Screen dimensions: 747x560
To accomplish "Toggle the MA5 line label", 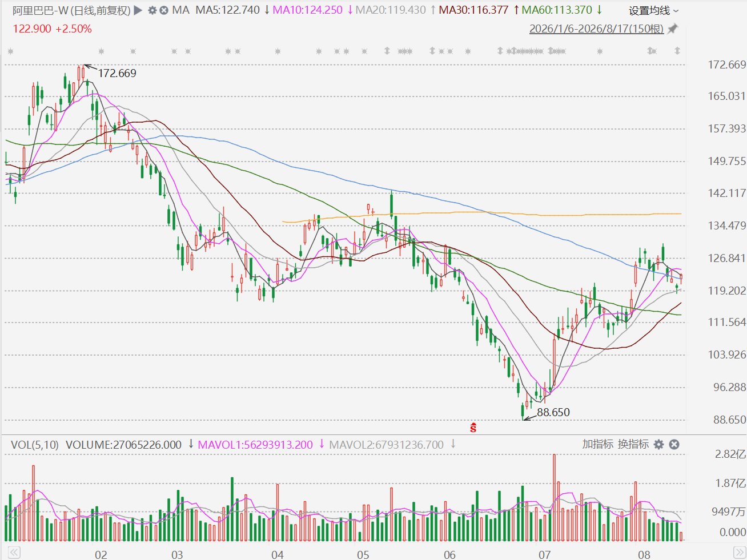I will pyautogui.click(x=228, y=10).
